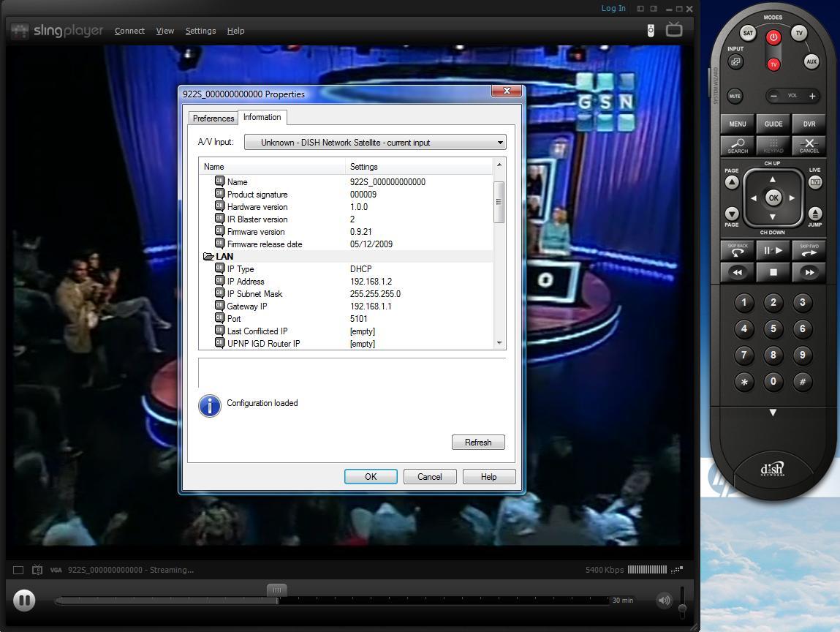Lower volume with remote minus button
The width and height of the screenshot is (840, 632).
773,97
